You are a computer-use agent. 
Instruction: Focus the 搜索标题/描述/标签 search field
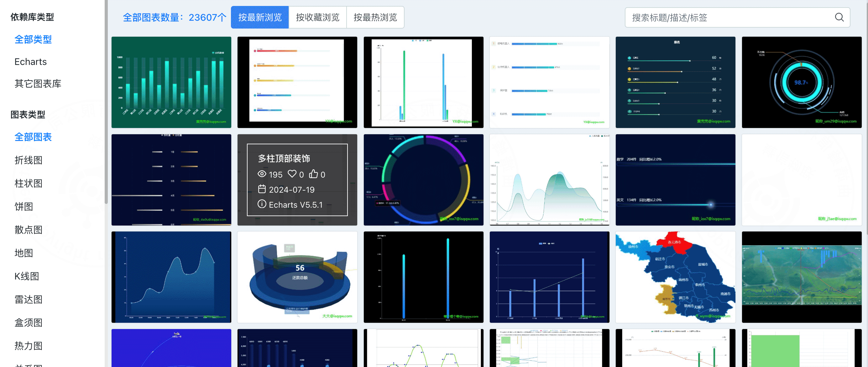737,17
